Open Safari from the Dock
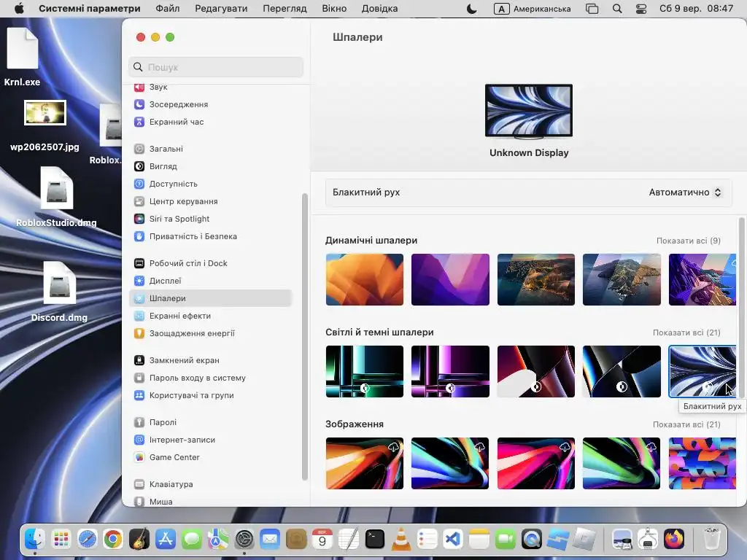Screen dimensions: 747x560 88,539
